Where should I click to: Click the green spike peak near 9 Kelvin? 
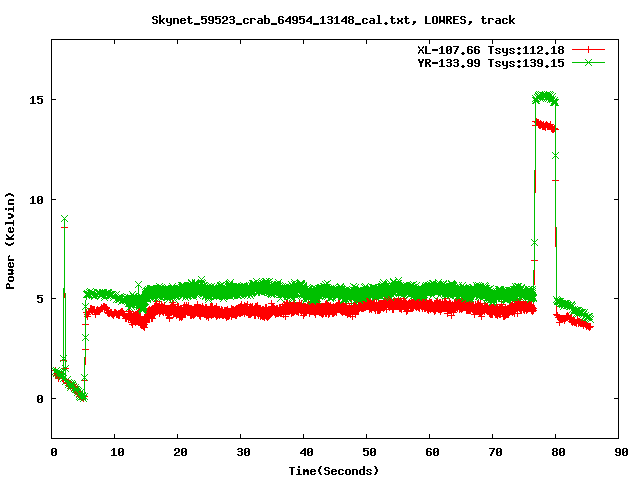(x=64, y=219)
